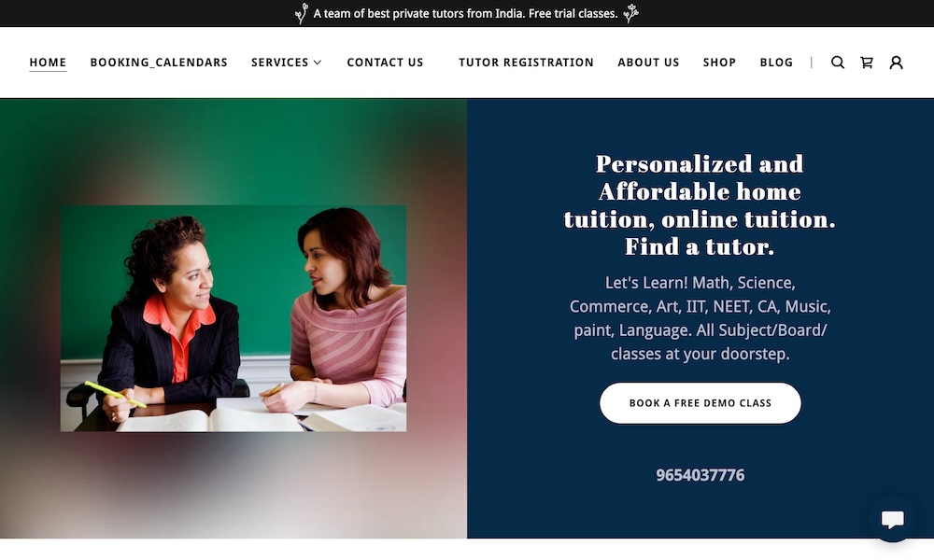
Task: Click the Let's Learn subjects description text
Action: click(700, 317)
